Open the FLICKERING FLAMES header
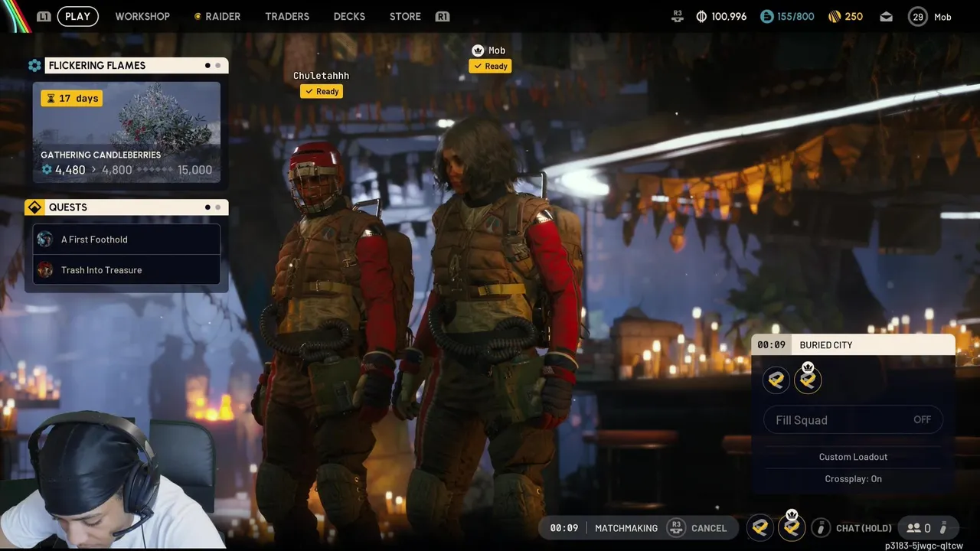Screen dimensions: 980x551 [136, 66]
